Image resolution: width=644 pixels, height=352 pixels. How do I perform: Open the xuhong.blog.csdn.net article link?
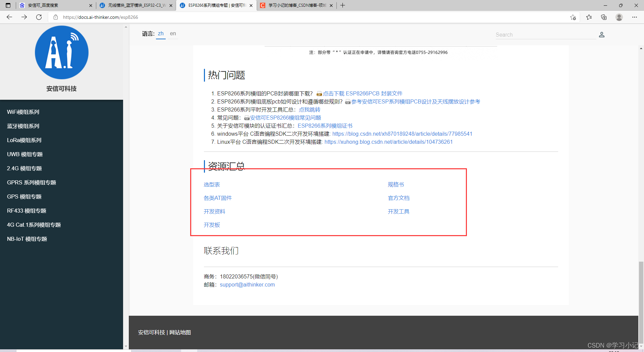point(388,142)
